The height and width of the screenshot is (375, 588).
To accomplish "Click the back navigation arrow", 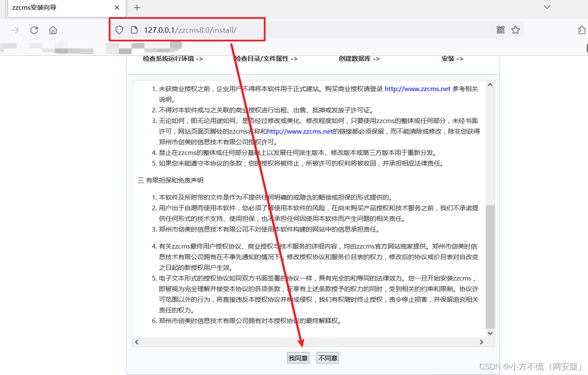I will 15,30.
